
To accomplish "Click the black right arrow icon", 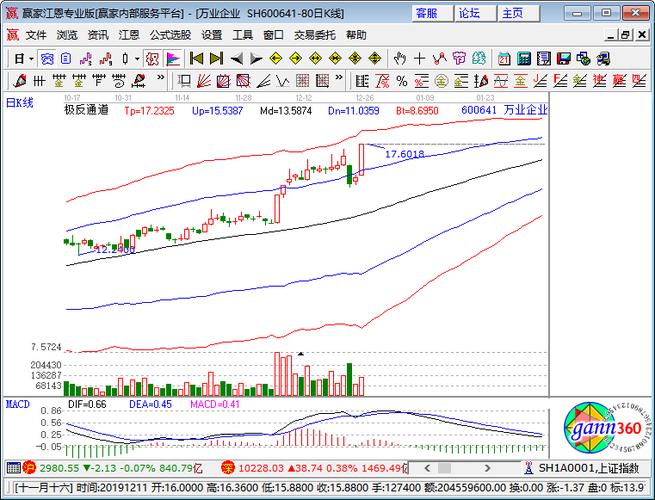I will 256,59.
